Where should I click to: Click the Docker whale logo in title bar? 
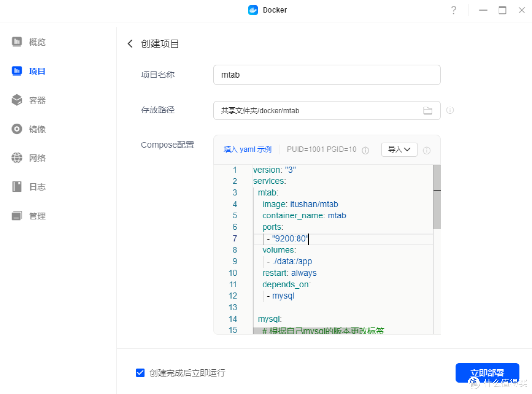pyautogui.click(x=253, y=10)
